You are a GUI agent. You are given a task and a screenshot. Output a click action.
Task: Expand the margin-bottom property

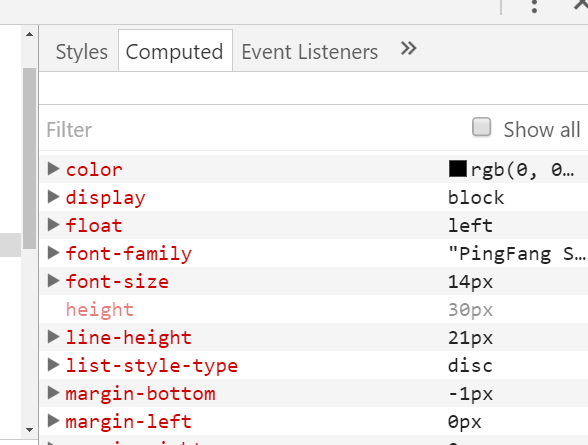pos(54,393)
